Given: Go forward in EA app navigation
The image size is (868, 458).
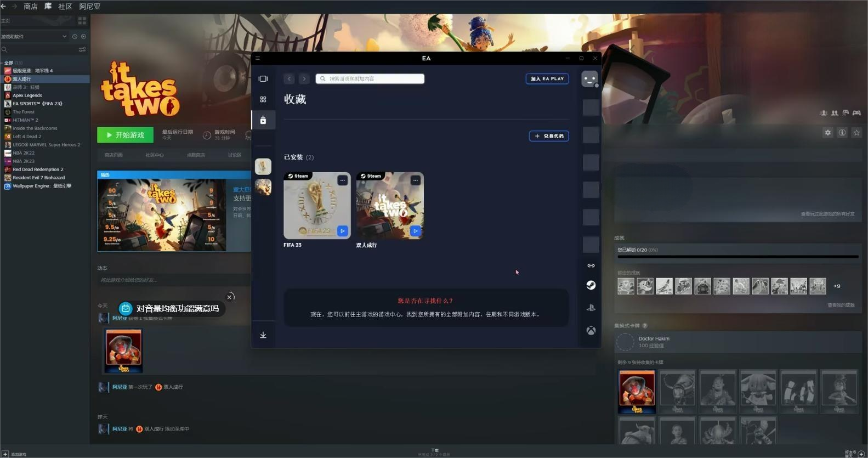Looking at the screenshot, I should coord(304,78).
